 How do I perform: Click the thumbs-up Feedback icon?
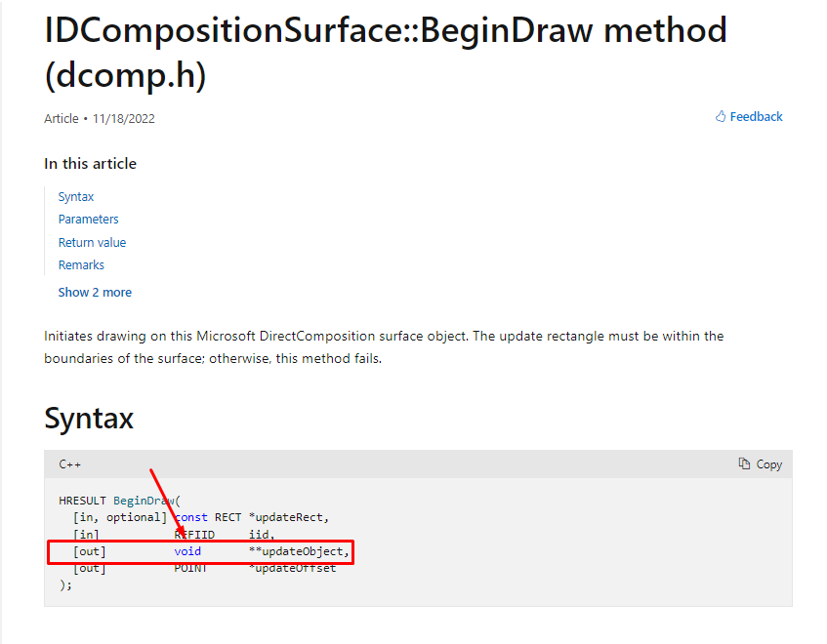click(x=720, y=116)
